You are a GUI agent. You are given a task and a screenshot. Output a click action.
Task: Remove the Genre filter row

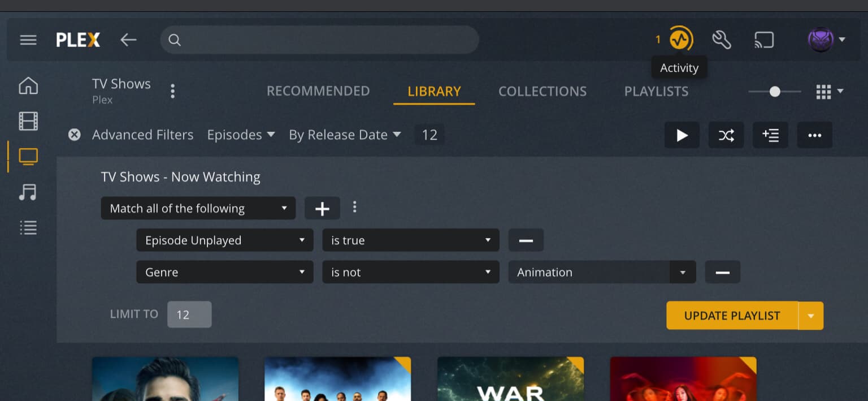[x=722, y=272]
